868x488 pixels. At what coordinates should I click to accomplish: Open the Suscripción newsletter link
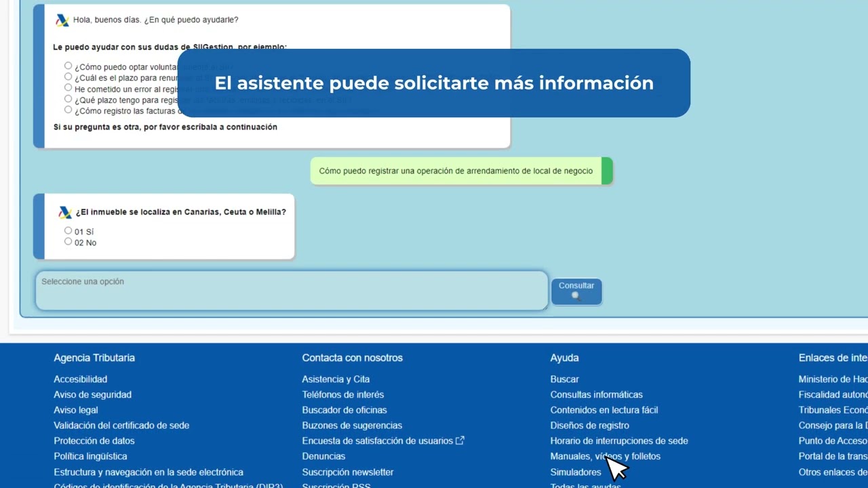pyautogui.click(x=348, y=472)
